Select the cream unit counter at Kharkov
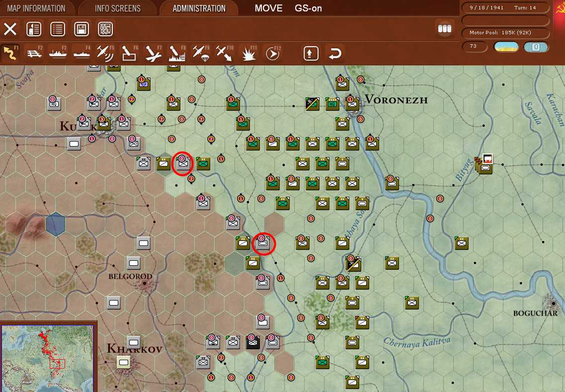The width and height of the screenshot is (565, 392). click(124, 362)
